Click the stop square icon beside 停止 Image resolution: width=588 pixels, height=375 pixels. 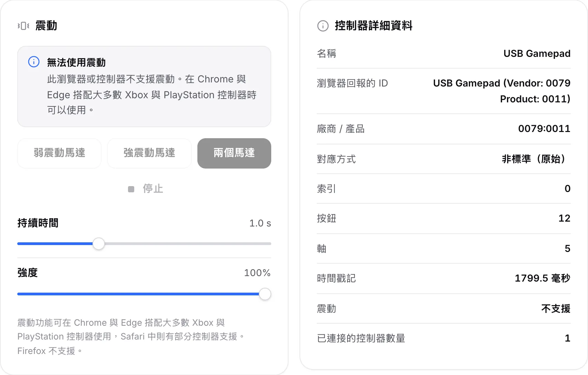pos(131,189)
